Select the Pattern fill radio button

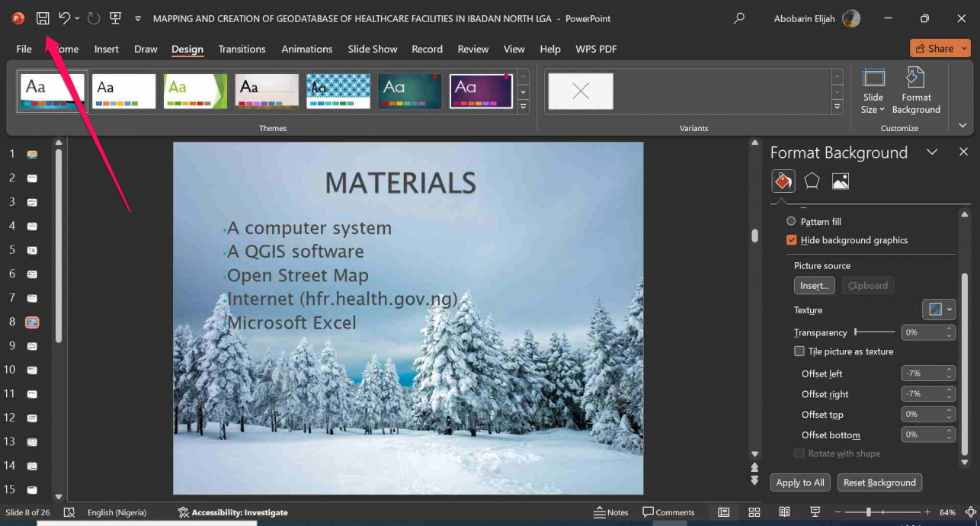pyautogui.click(x=791, y=222)
